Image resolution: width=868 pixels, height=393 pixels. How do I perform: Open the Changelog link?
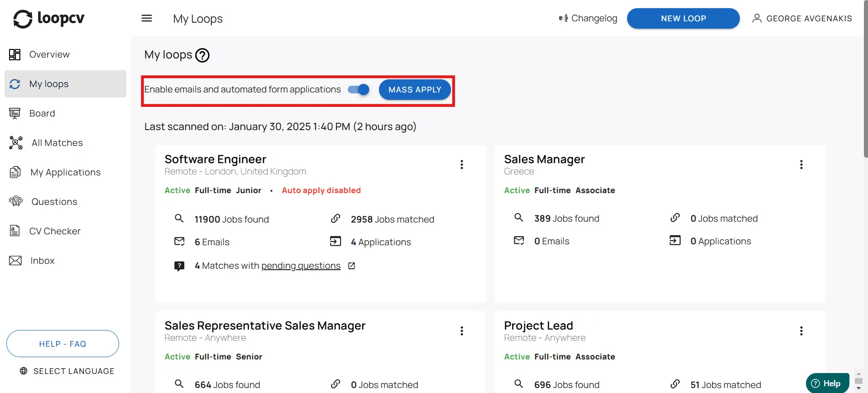(588, 18)
